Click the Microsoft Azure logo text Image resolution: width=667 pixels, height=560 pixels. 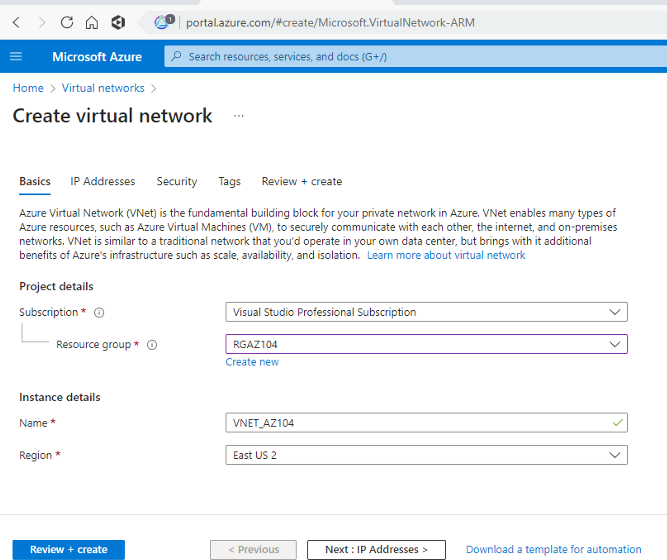[x=97, y=57]
